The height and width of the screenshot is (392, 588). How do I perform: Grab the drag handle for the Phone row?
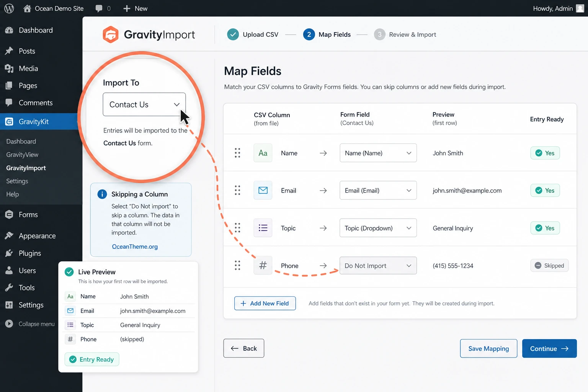pyautogui.click(x=237, y=265)
